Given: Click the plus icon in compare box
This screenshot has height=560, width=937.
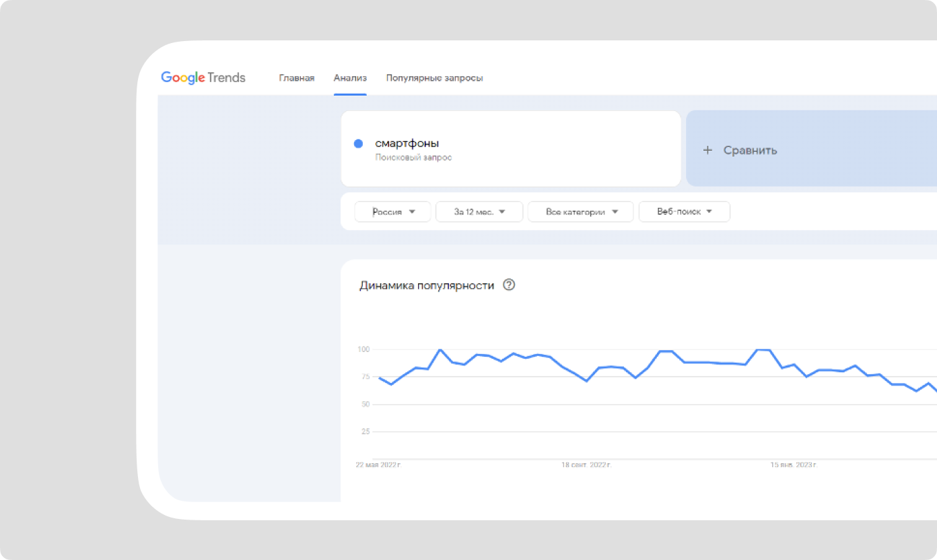Looking at the screenshot, I should coord(707,150).
